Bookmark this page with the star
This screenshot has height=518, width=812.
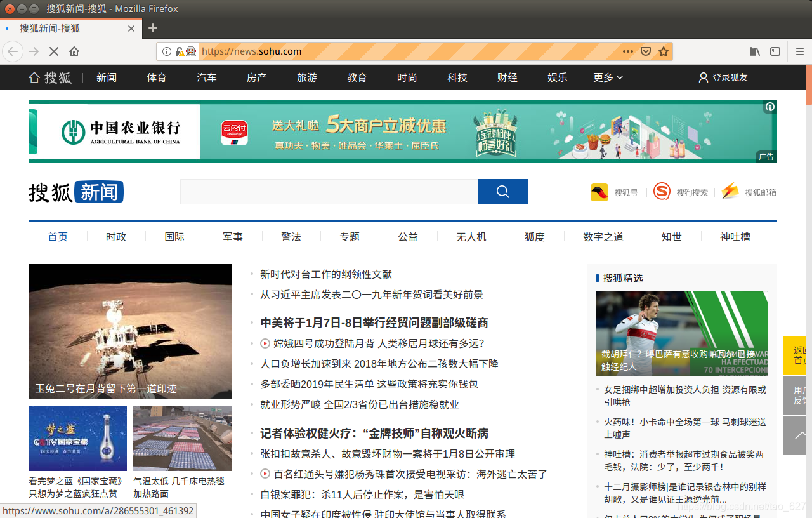tap(664, 51)
